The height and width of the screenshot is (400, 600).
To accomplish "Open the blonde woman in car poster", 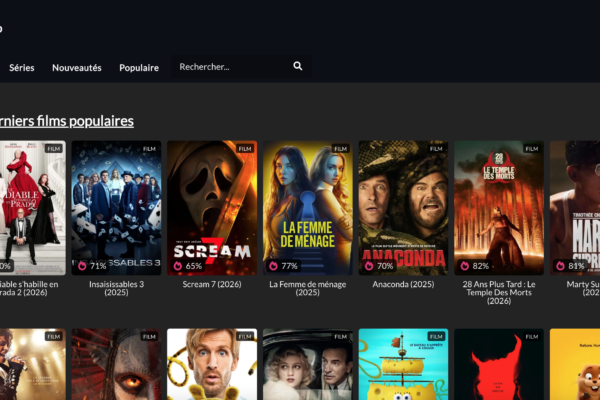I will pyautogui.click(x=308, y=364).
